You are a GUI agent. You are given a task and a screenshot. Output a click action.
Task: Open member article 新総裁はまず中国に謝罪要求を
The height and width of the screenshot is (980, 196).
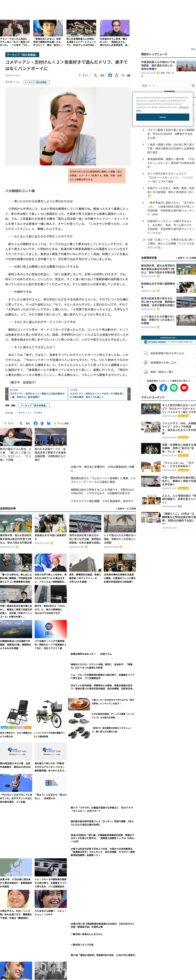(158, 285)
